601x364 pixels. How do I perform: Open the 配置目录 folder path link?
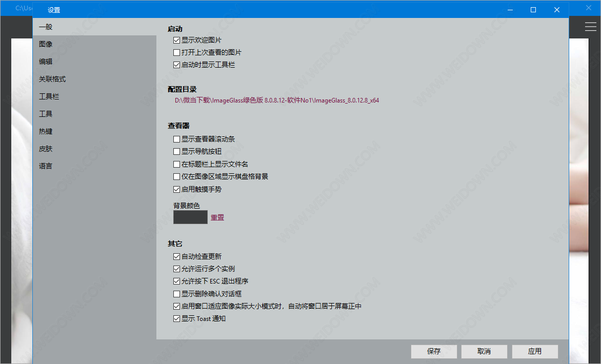277,101
